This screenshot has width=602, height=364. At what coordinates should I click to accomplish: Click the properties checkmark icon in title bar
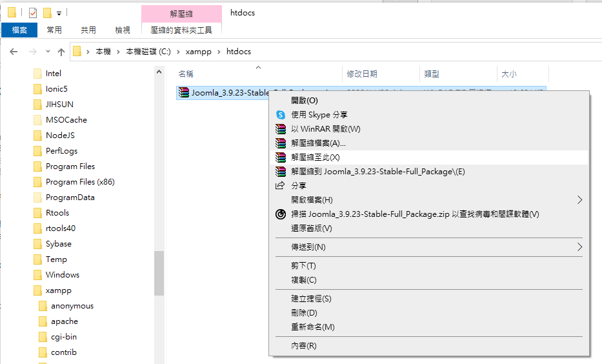[x=33, y=14]
